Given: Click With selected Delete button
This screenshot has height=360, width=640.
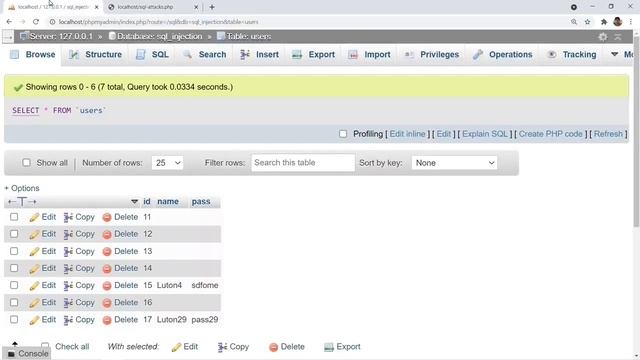Looking at the screenshot, I should pyautogui.click(x=287, y=347).
